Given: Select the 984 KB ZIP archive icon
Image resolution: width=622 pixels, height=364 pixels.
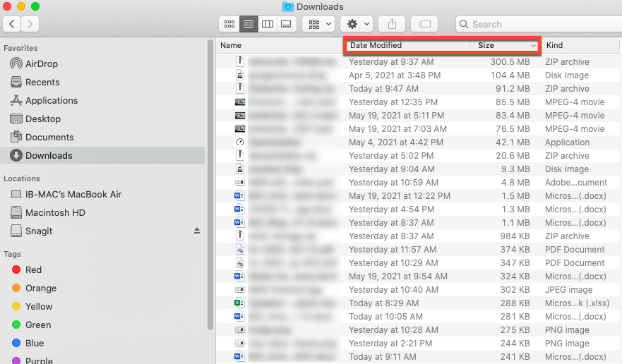Looking at the screenshot, I should click(x=240, y=236).
